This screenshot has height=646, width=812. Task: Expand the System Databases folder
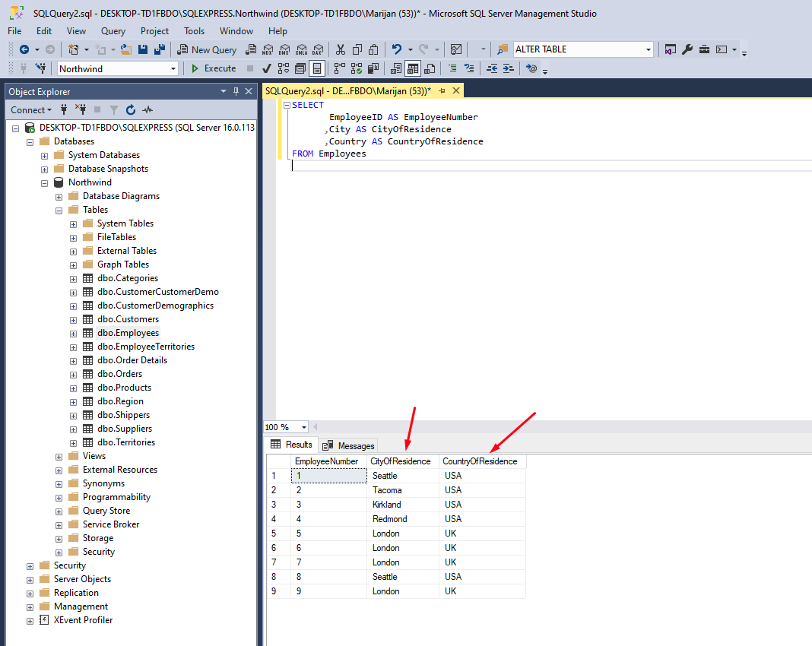[45, 156]
